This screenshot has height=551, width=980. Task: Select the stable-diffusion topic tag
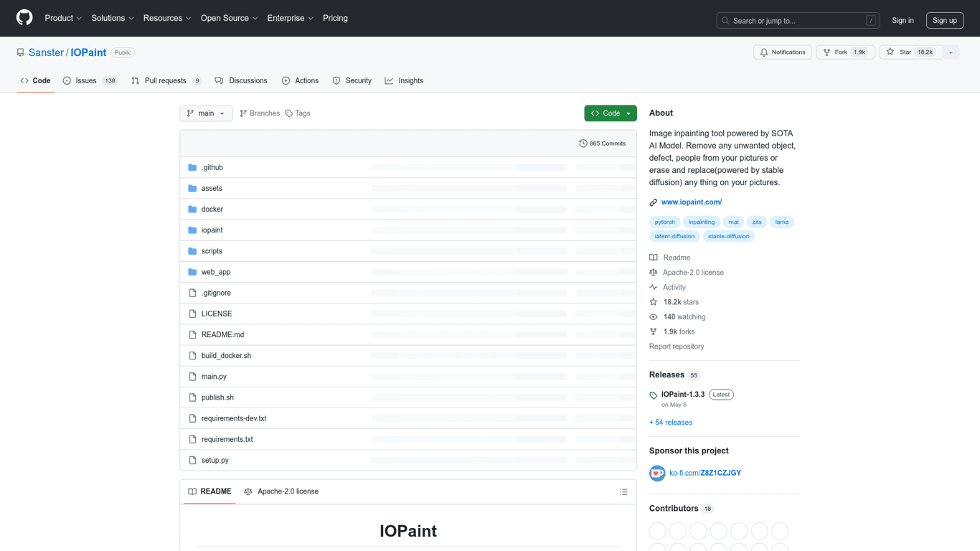click(x=728, y=236)
